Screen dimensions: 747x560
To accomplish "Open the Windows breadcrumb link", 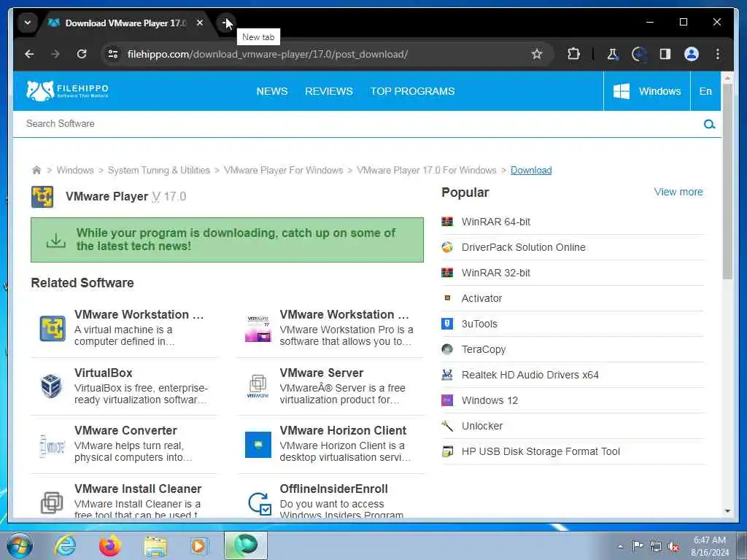I will pyautogui.click(x=75, y=170).
